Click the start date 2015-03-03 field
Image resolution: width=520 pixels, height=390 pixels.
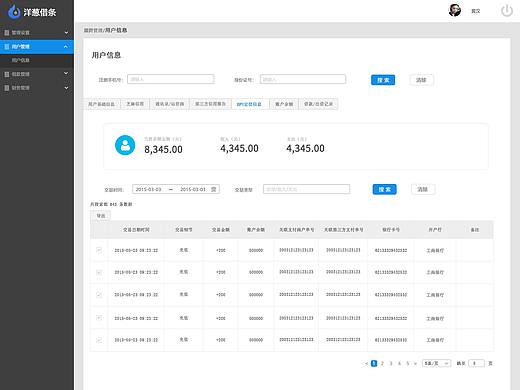(x=148, y=189)
